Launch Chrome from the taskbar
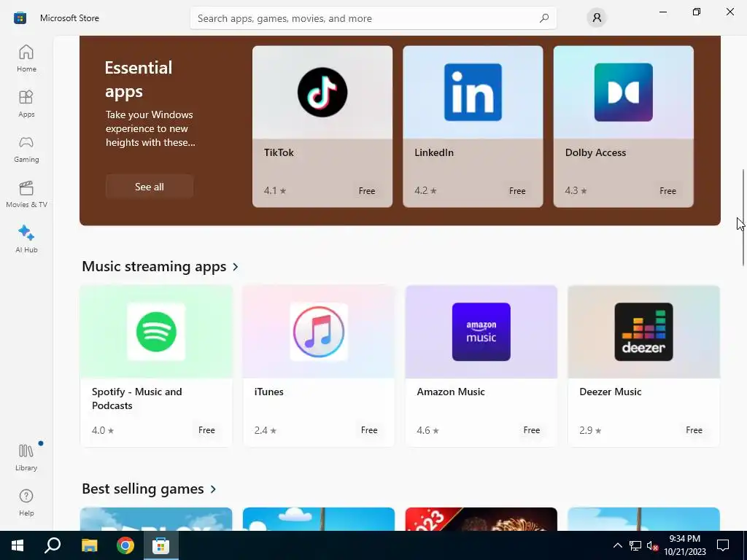747x560 pixels. pyautogui.click(x=125, y=545)
